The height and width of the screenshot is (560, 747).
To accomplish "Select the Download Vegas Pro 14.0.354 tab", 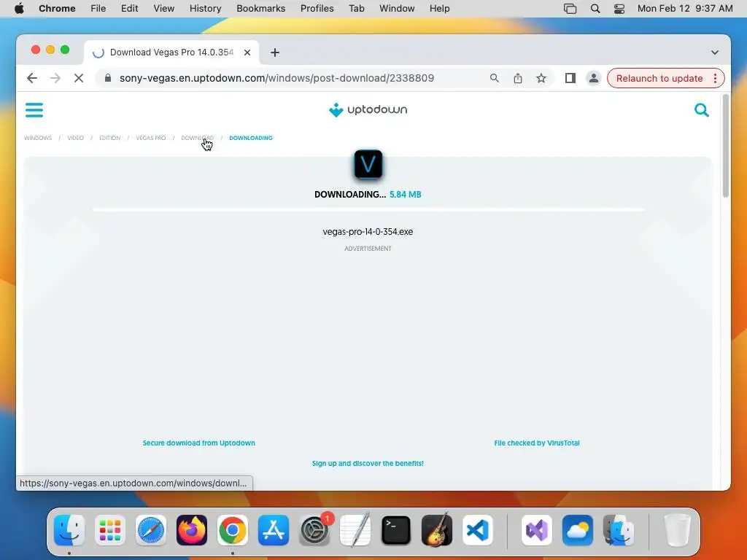I will (171, 52).
